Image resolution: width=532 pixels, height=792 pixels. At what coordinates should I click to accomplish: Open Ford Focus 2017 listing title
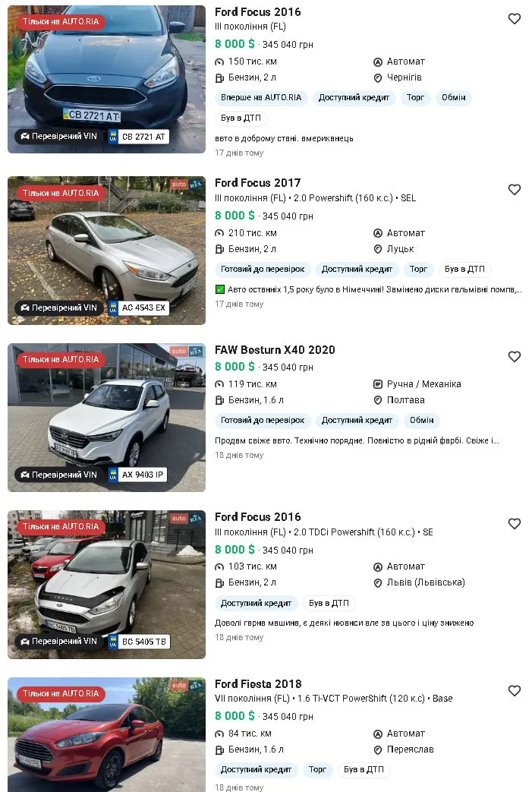click(257, 182)
